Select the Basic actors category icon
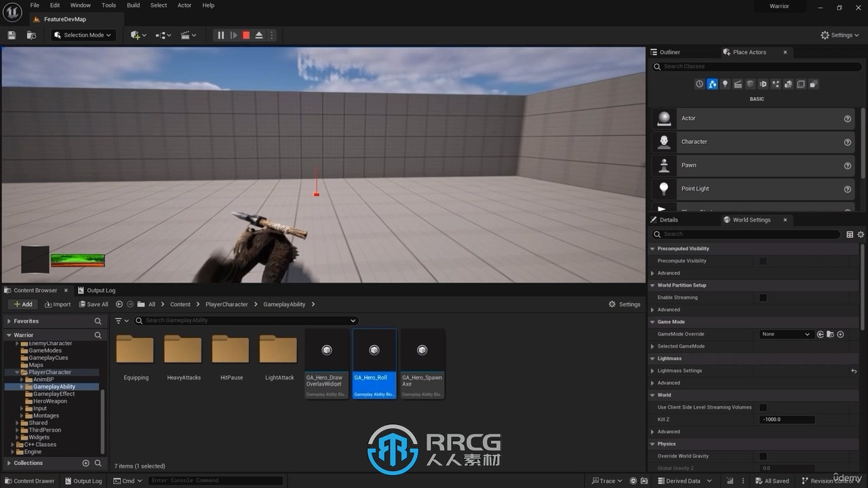This screenshot has height=488, width=868. pyautogui.click(x=712, y=84)
